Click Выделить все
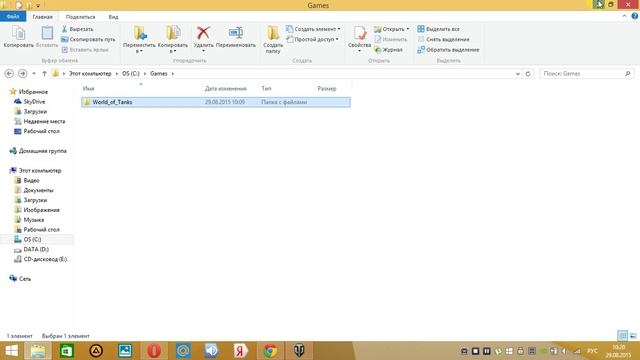 (438, 29)
